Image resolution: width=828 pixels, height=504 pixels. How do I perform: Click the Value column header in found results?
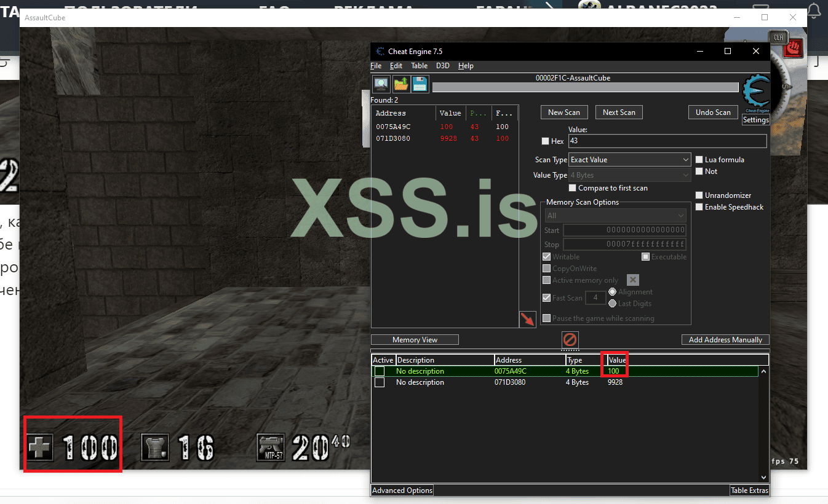pyautogui.click(x=451, y=113)
